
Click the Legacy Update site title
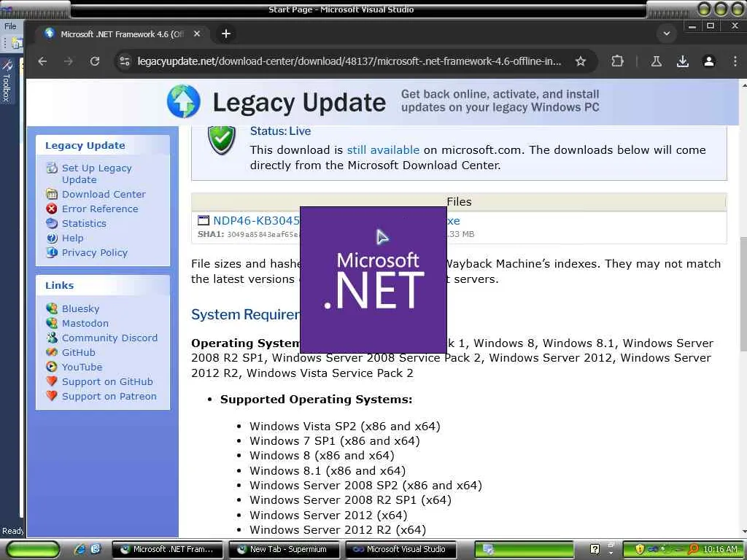point(299,102)
